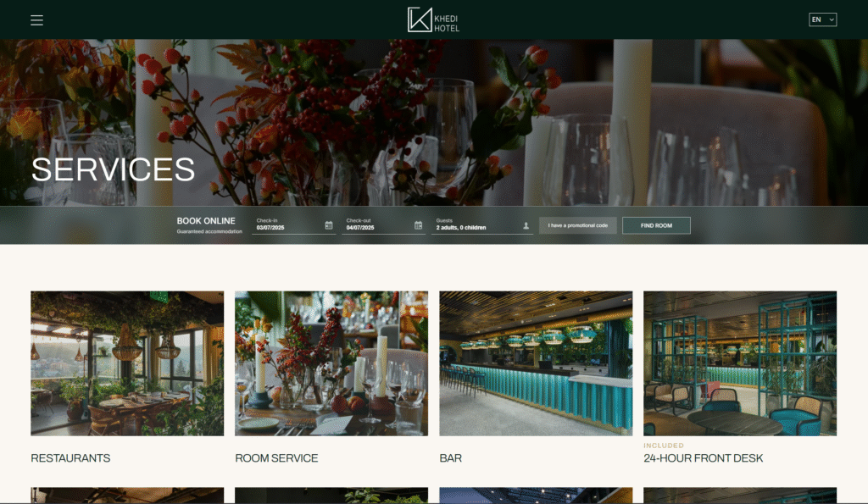The image size is (868, 504).
Task: Click the Find Room button
Action: coord(657,225)
